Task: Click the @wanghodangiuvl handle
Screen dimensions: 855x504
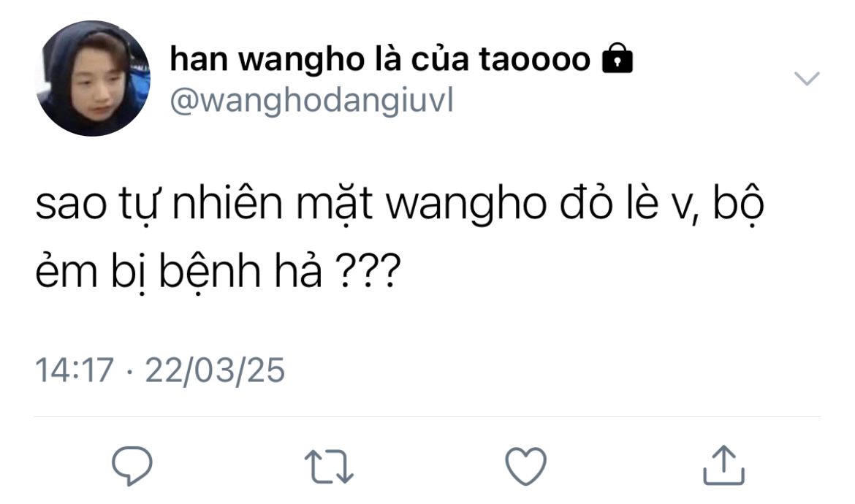Action: pos(312,102)
